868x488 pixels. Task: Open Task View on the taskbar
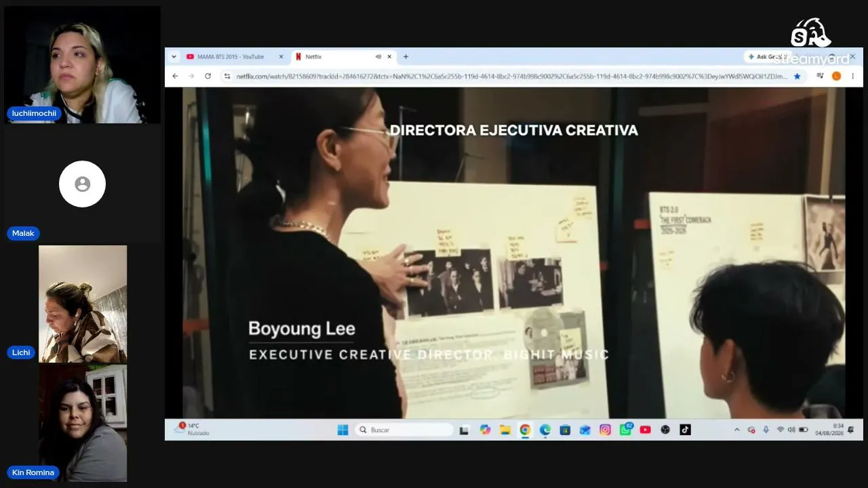(465, 430)
